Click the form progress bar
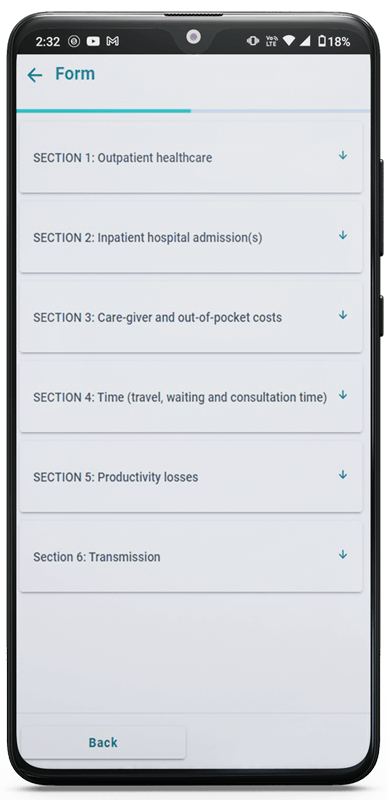388x800 pixels. [x=193, y=111]
